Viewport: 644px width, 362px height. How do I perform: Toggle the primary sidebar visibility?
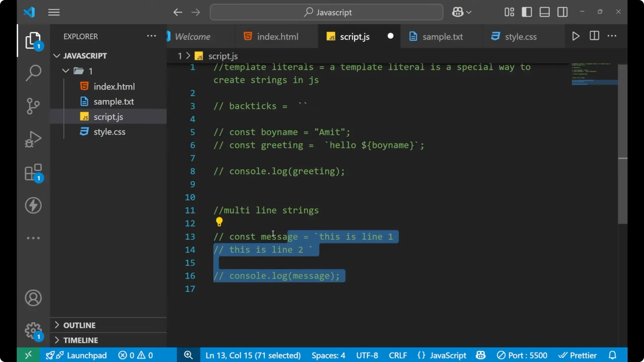(x=527, y=12)
